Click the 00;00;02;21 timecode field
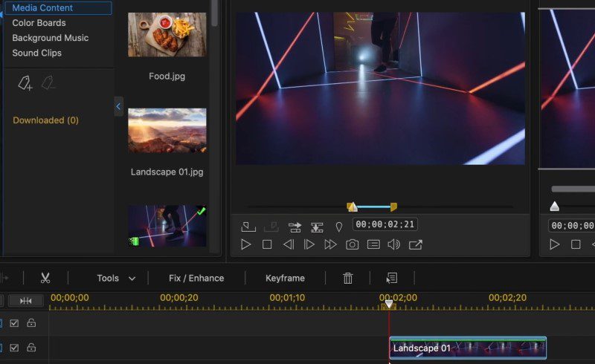The width and height of the screenshot is (595, 364). coord(385,224)
